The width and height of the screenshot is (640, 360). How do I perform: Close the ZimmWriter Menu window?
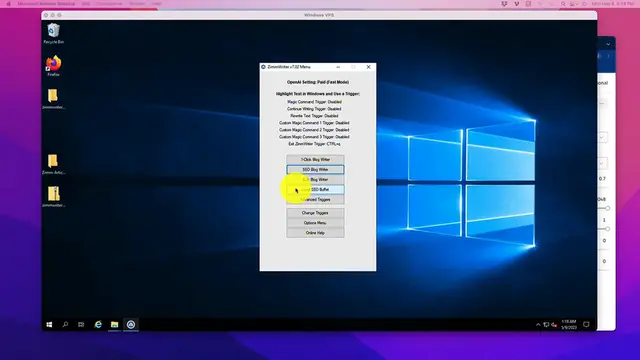pyautogui.click(x=369, y=67)
